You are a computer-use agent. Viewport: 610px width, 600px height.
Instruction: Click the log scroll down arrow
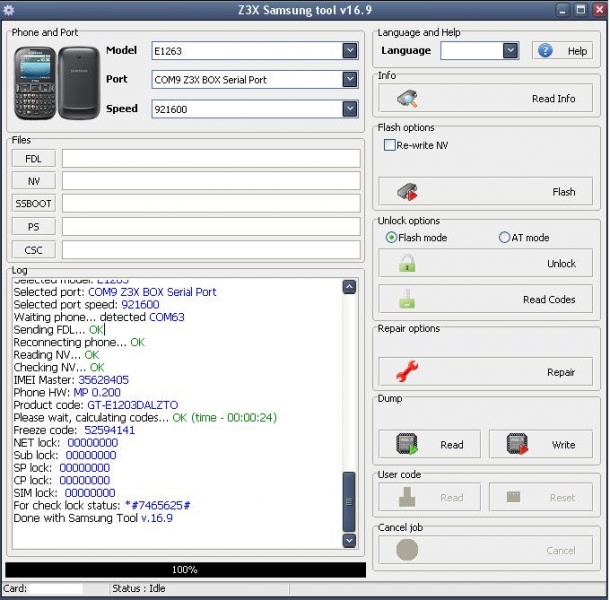349,540
